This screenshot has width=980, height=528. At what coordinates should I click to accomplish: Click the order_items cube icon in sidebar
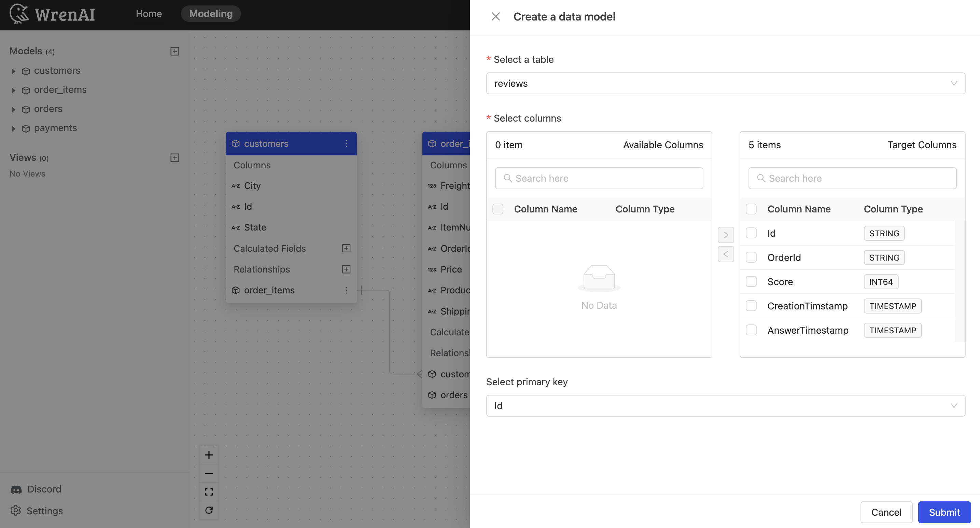pos(26,90)
